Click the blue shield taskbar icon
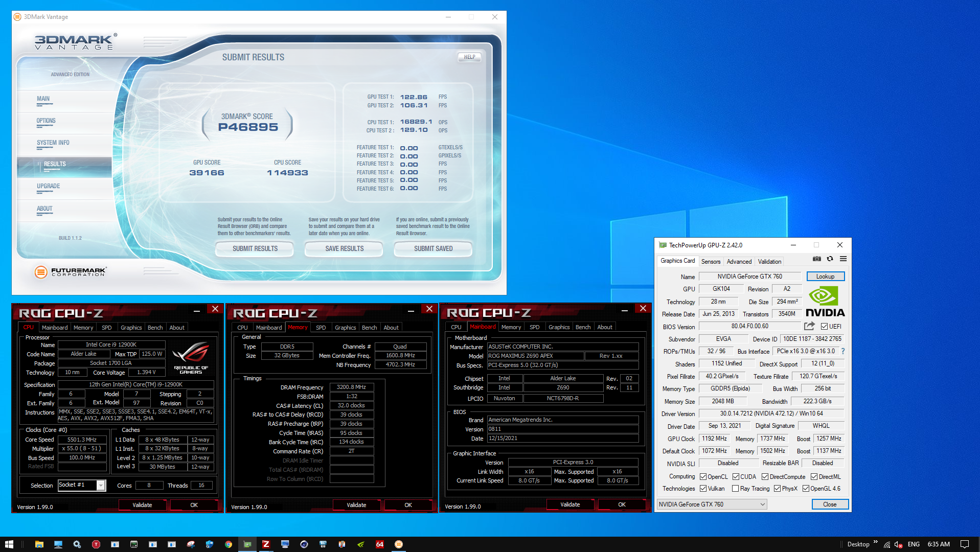This screenshot has height=552, width=980. [210, 544]
